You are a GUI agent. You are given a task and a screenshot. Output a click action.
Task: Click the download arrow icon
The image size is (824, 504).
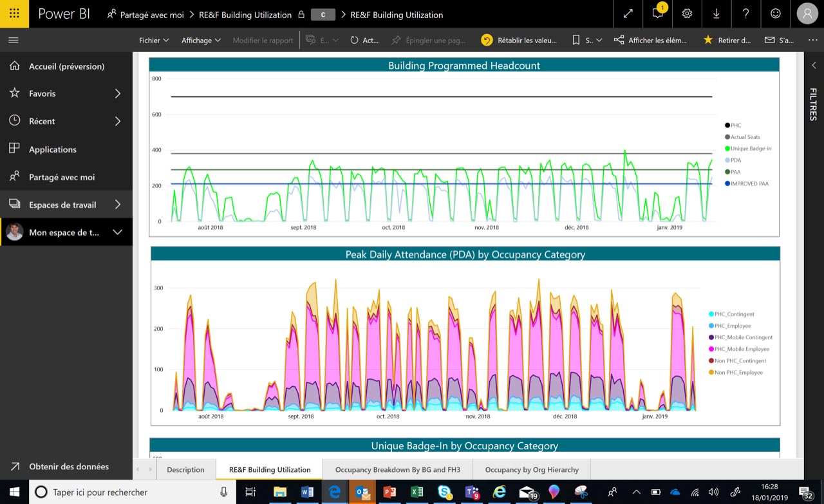click(x=716, y=14)
